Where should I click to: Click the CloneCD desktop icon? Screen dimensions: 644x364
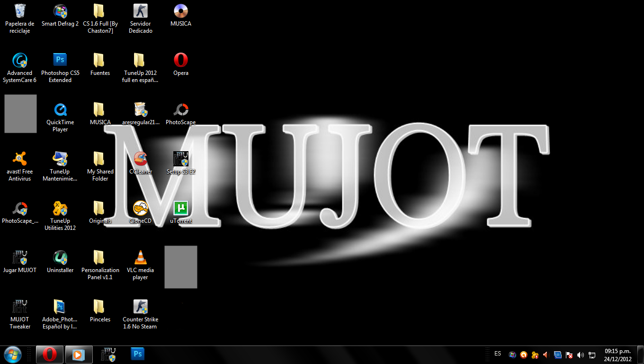[141, 209]
